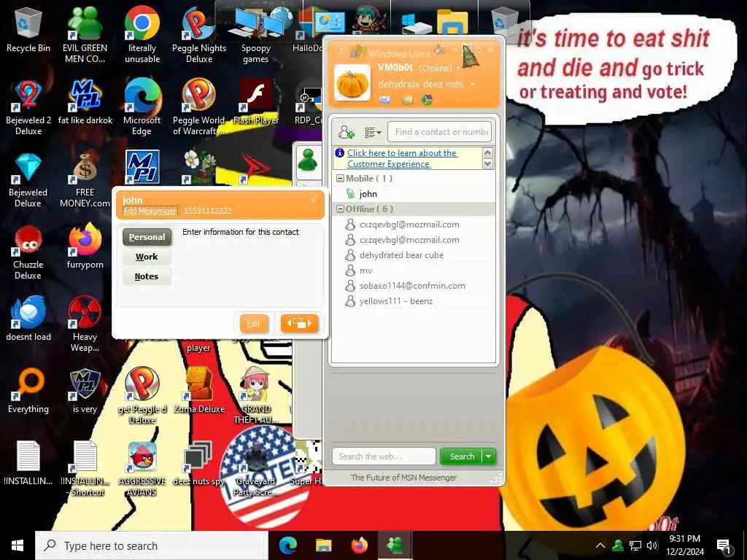Click the orange card view toggle button
Screen dimensions: 747x560
point(299,323)
